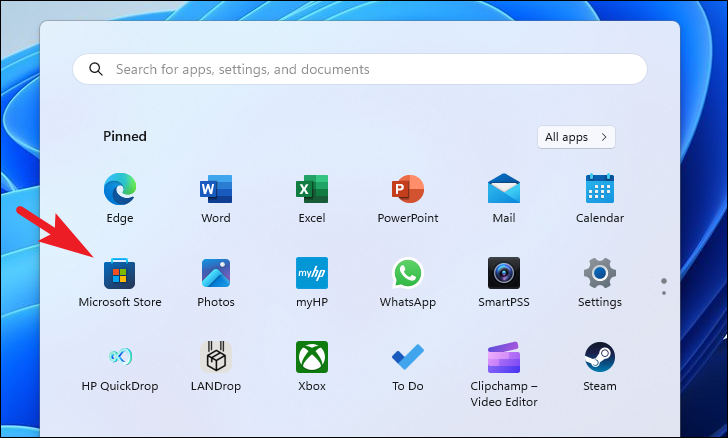The width and height of the screenshot is (728, 438).
Task: Open the Edge browser icon
Action: [x=120, y=189]
